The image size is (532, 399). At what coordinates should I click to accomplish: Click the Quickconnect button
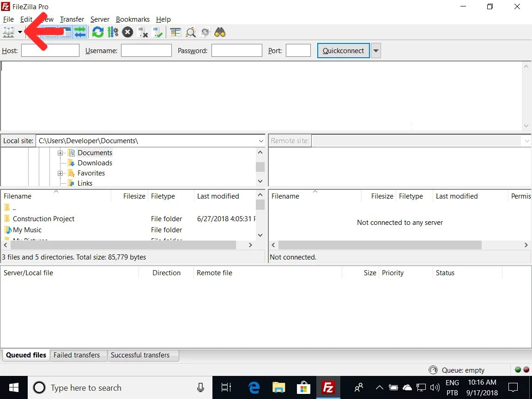pos(344,50)
